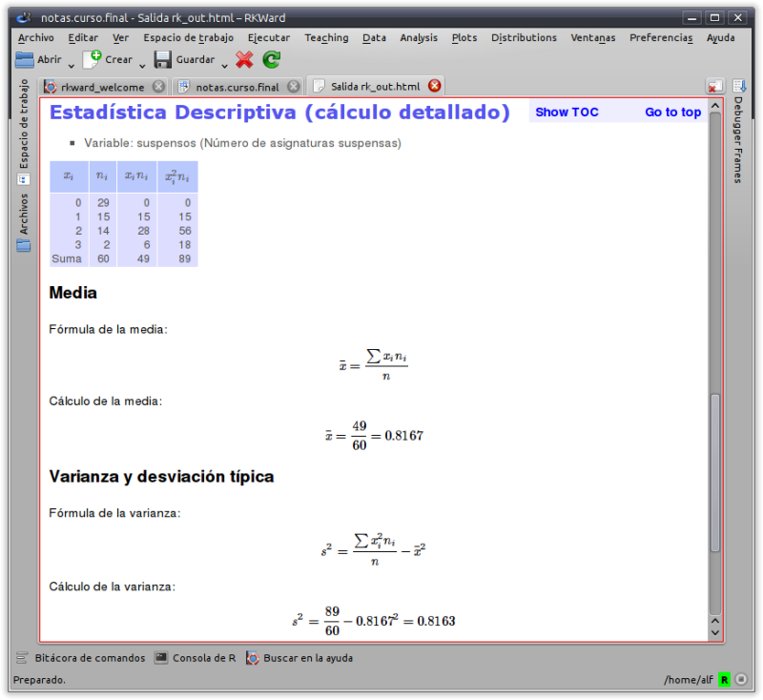Click the Go to top link
The image size is (763, 700).
click(x=673, y=113)
